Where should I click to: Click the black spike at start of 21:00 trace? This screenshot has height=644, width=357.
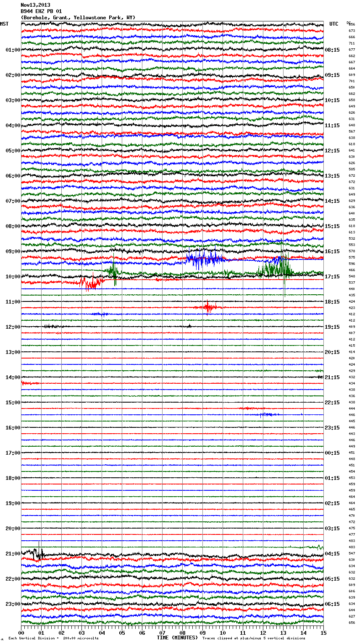coord(39,552)
